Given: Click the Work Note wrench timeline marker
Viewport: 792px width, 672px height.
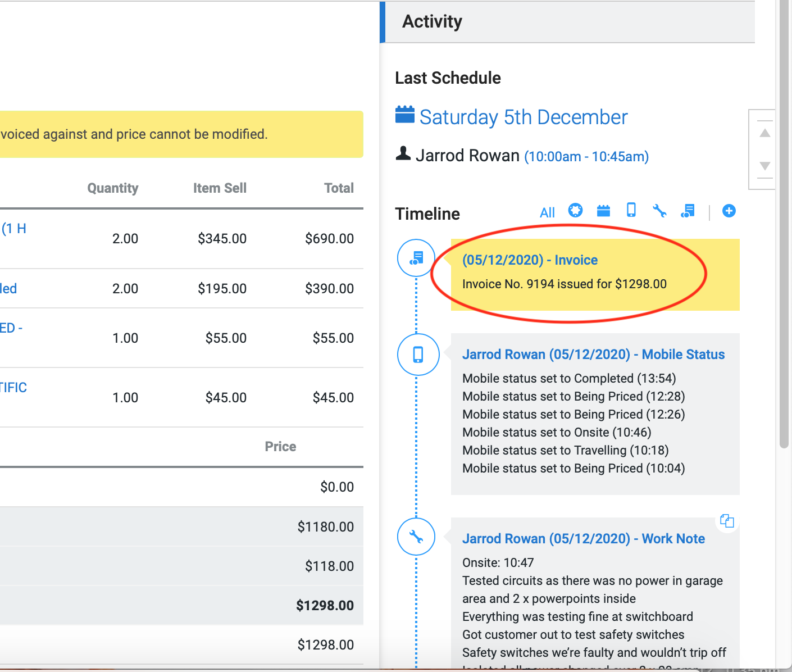Looking at the screenshot, I should point(416,537).
